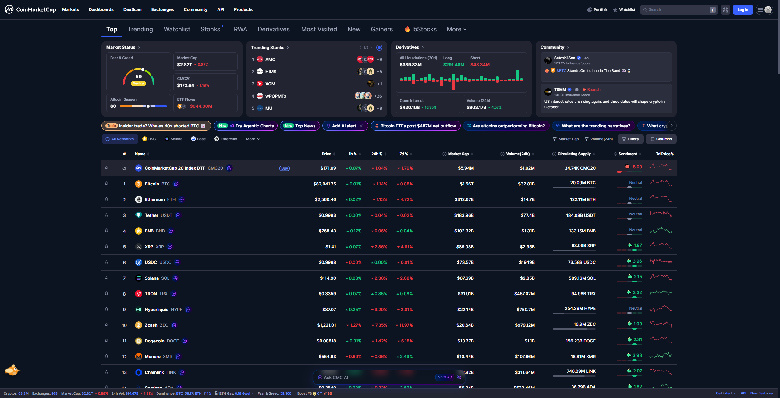Viewport: 780px width, 398px height.
Task: Click the Dogecoin coin logo icon
Action: point(139,341)
